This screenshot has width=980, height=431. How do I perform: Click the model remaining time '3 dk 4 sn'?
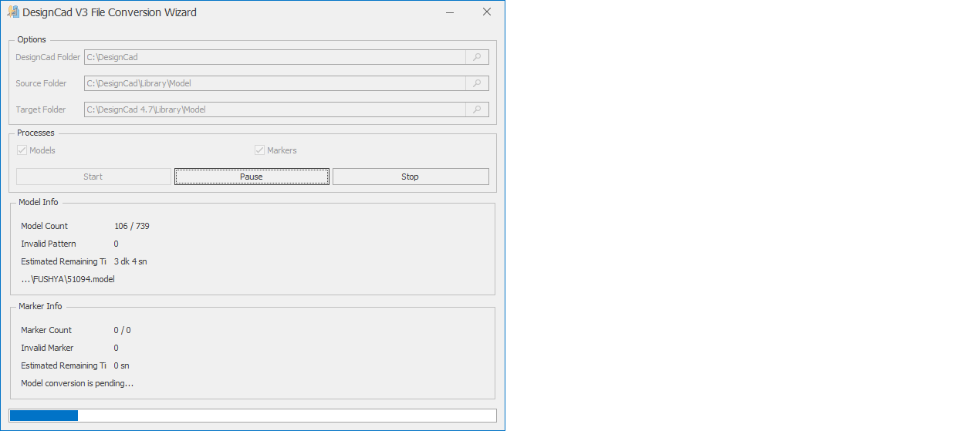(130, 261)
